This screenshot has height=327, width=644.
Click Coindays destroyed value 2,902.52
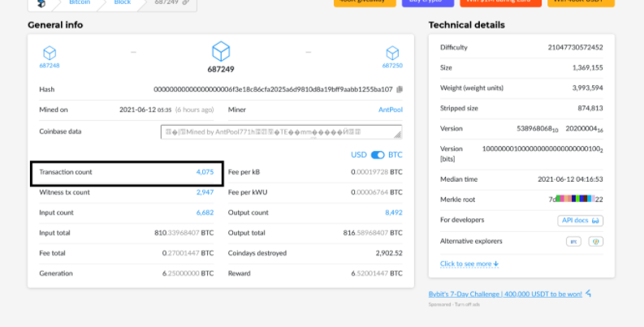389,253
